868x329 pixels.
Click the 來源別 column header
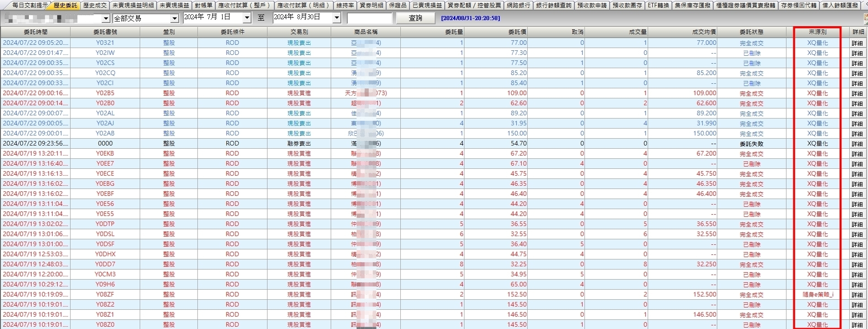click(817, 32)
